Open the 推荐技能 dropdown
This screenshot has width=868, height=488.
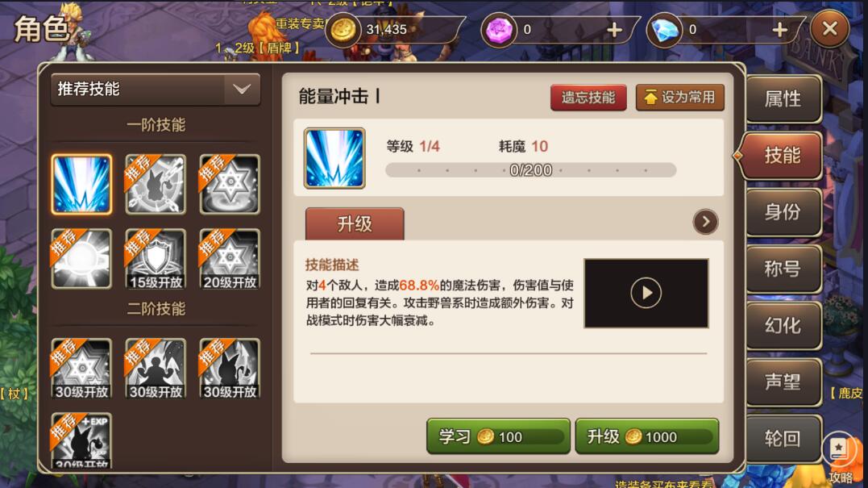tap(156, 90)
